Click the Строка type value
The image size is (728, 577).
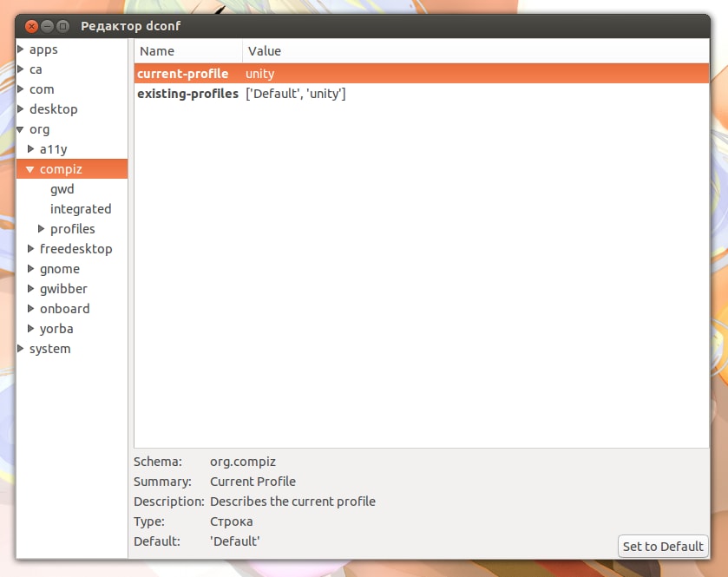point(231,521)
